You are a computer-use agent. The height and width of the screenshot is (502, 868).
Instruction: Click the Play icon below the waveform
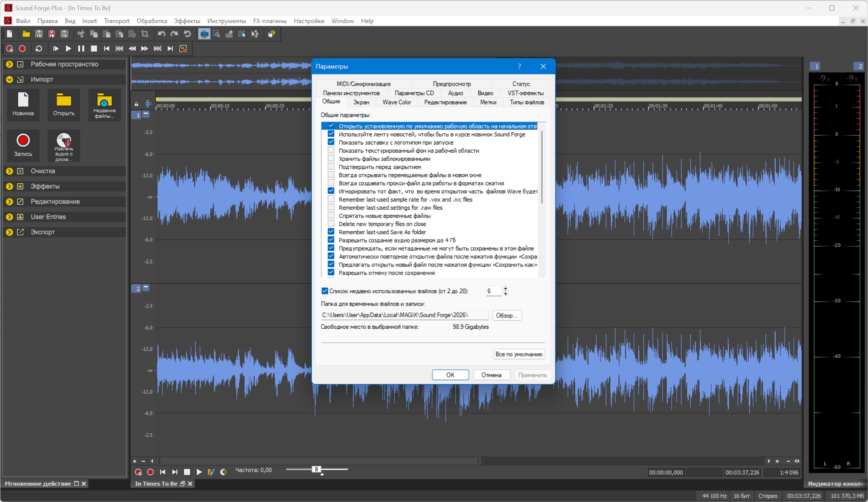199,472
